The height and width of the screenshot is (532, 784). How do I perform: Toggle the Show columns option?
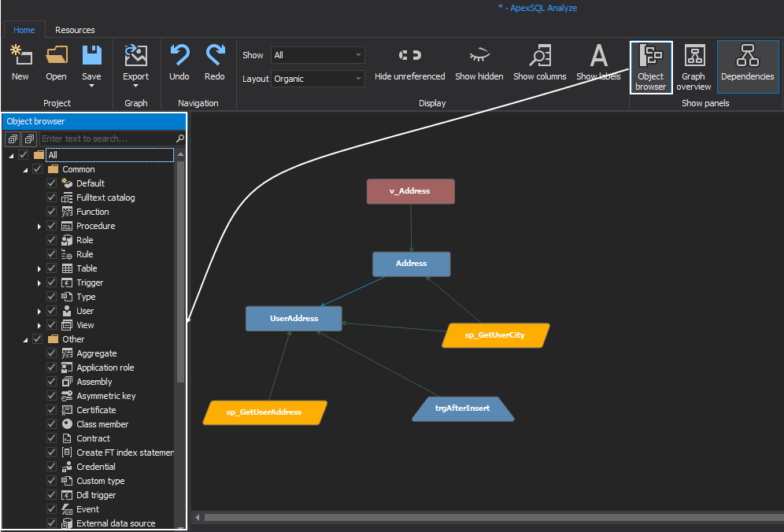coord(539,63)
